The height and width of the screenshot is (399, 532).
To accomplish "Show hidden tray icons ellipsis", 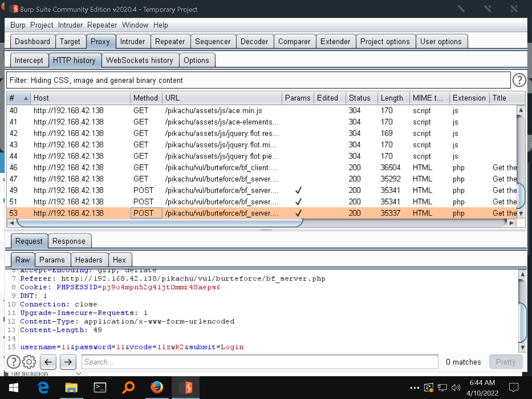I will [x=415, y=388].
